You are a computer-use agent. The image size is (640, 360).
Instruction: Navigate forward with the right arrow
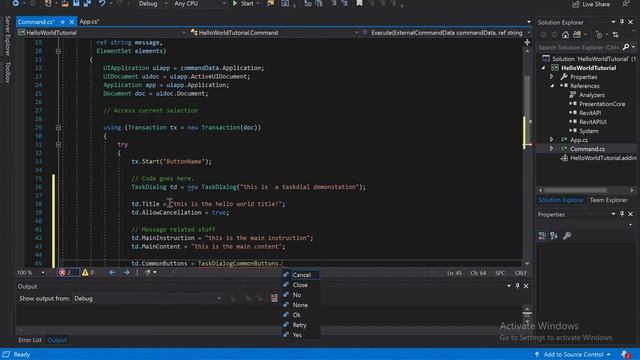point(127,272)
